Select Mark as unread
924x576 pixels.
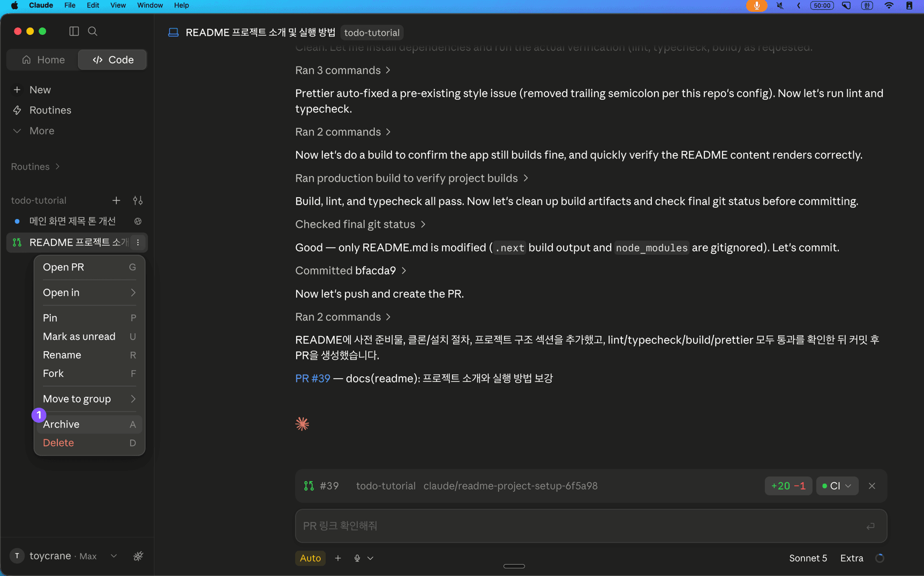89,336
